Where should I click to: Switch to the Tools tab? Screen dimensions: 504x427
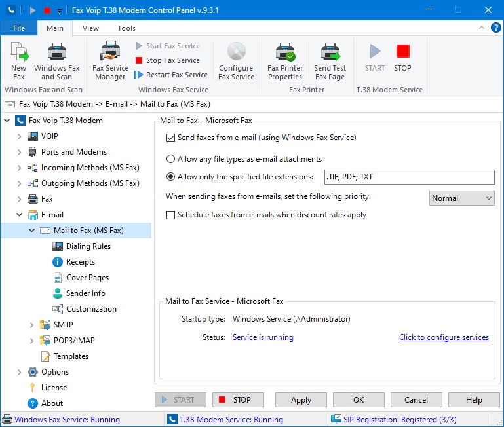(x=126, y=28)
